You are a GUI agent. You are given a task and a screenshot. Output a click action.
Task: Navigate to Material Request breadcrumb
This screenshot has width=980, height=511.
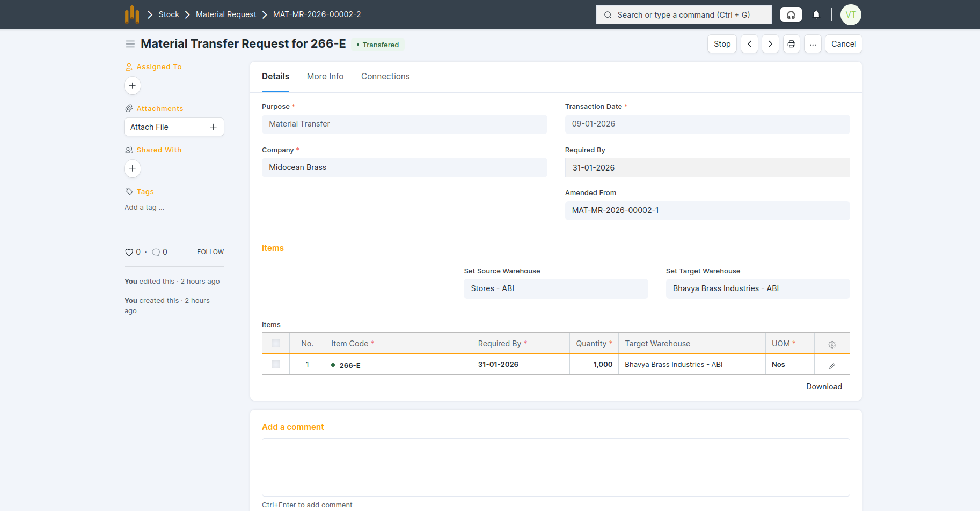coord(226,14)
